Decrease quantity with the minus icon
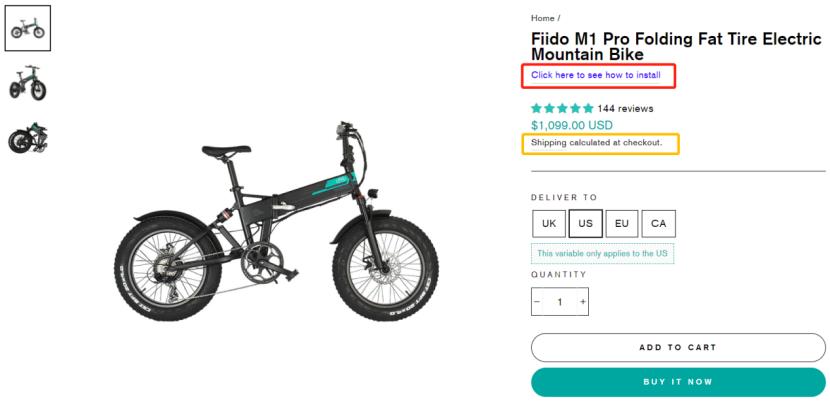The height and width of the screenshot is (402, 830). 537,301
